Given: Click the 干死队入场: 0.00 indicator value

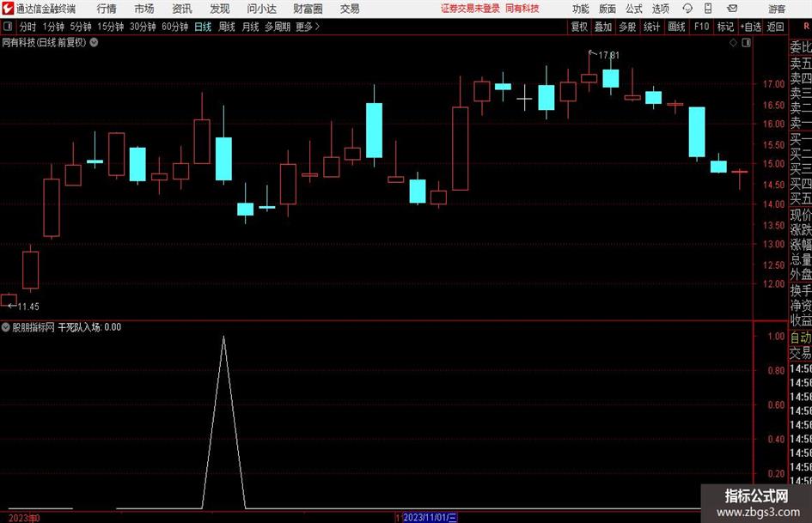Looking at the screenshot, I should click(89, 327).
